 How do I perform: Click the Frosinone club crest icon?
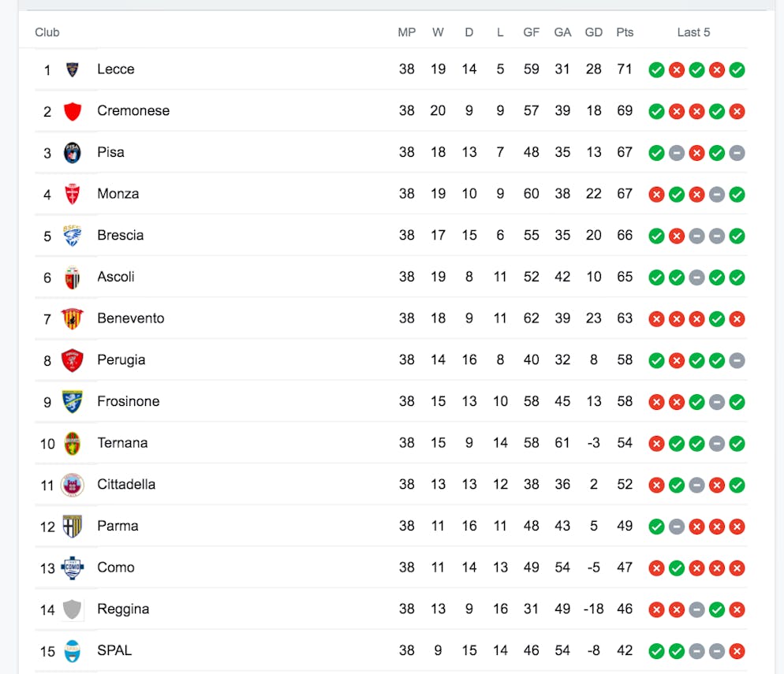click(73, 401)
